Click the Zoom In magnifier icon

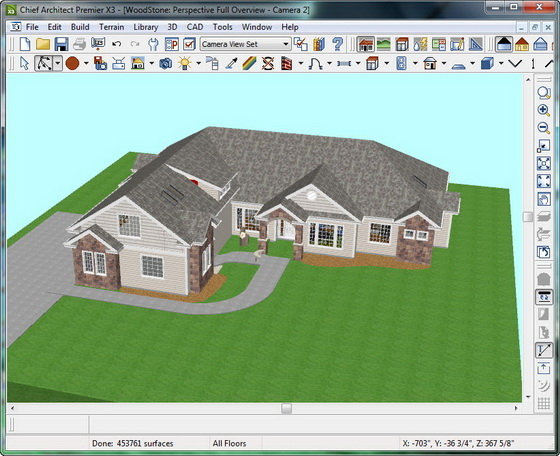544,110
